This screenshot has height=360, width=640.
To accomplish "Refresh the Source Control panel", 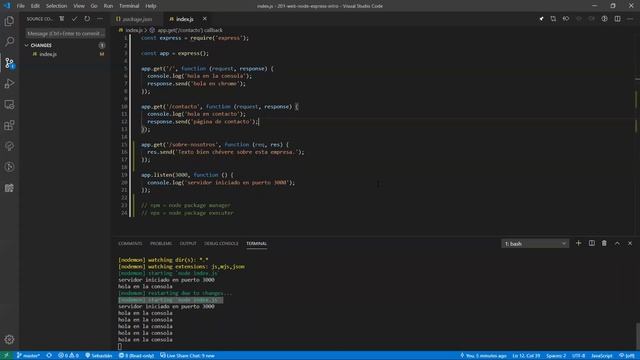I will tap(87, 19).
